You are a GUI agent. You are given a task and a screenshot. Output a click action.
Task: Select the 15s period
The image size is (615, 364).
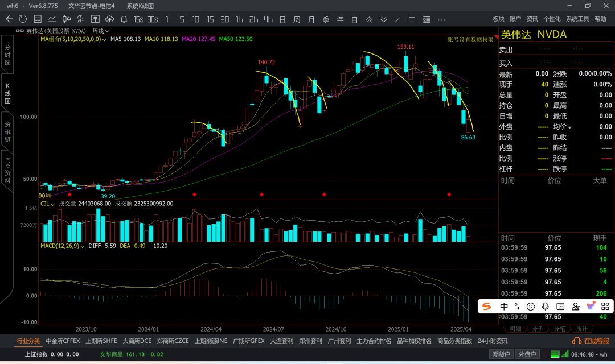138,19
